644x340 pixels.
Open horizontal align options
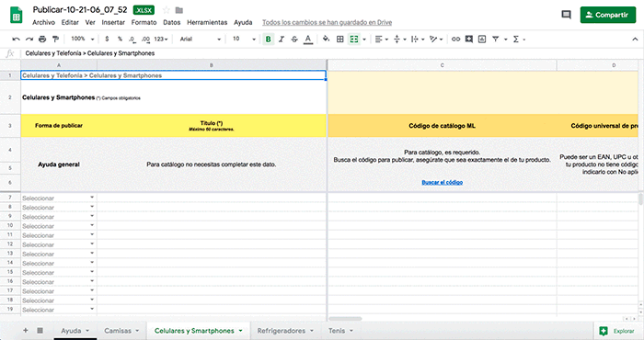click(x=381, y=39)
